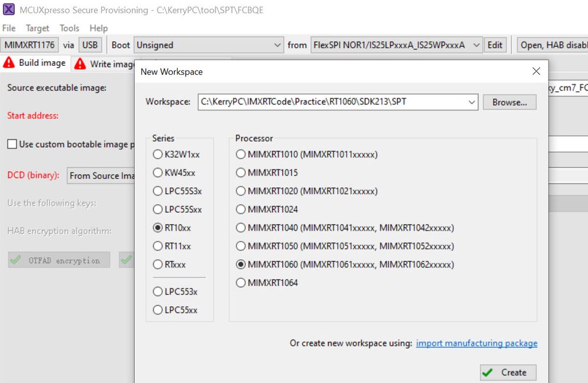Expand the FlexSPI NOR boot device dropdown
588x383 pixels.
coord(476,45)
